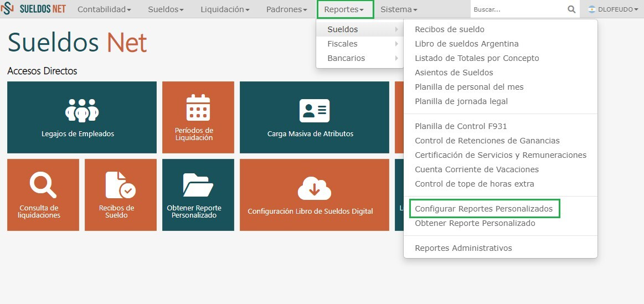Open Legajos de Empleados people icon tile
Viewport: 644px width, 304px height.
pos(82,111)
